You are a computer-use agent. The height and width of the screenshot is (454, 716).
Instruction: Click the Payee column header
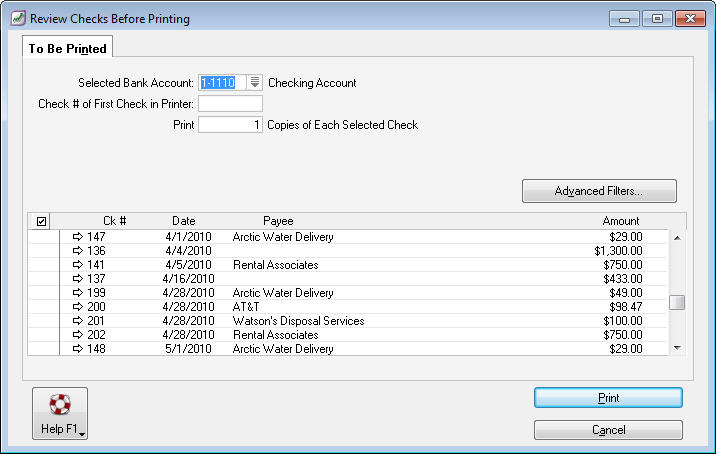278,221
